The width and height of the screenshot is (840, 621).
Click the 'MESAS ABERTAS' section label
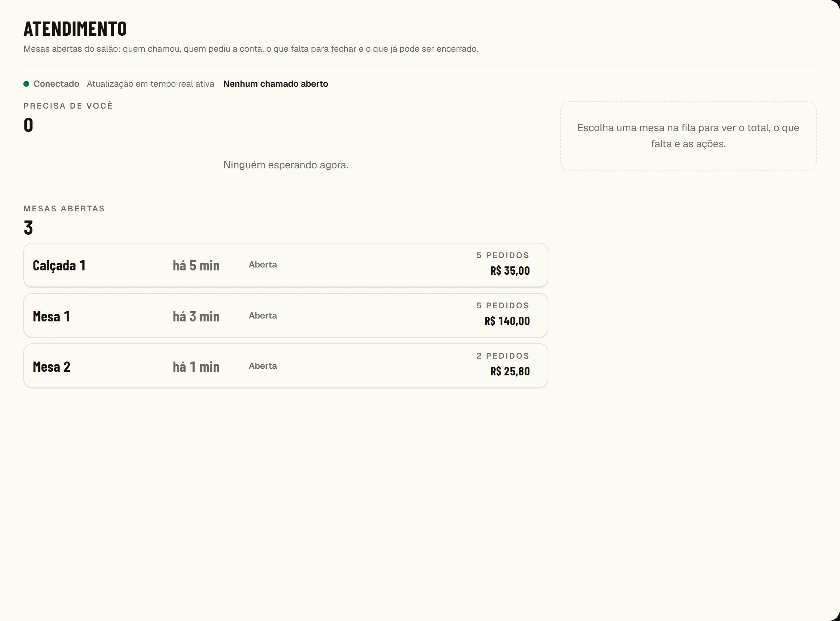click(64, 208)
